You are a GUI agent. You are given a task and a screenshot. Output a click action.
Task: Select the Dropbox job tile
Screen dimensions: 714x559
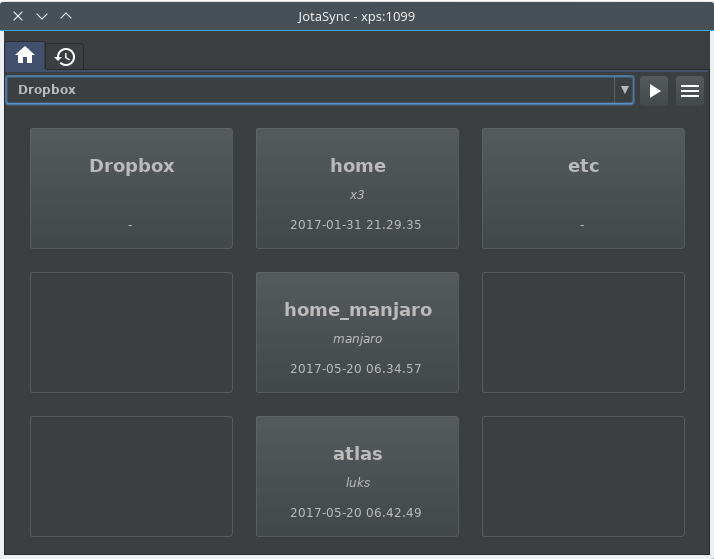tap(131, 188)
